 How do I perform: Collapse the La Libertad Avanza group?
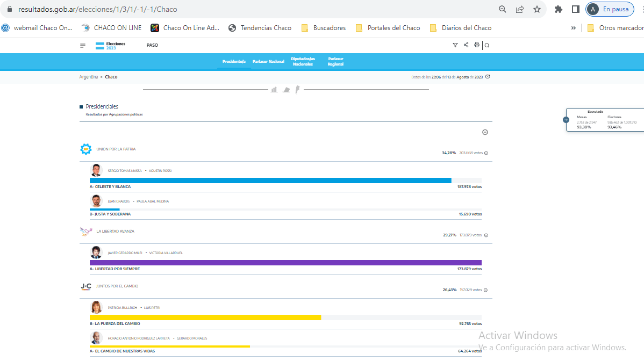(x=486, y=235)
